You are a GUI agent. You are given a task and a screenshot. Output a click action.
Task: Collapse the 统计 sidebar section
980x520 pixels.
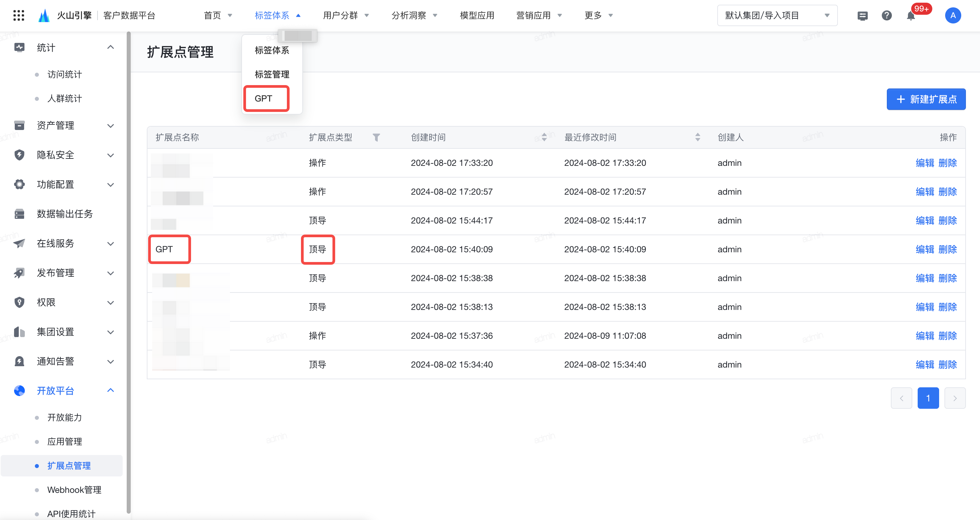coord(111,47)
